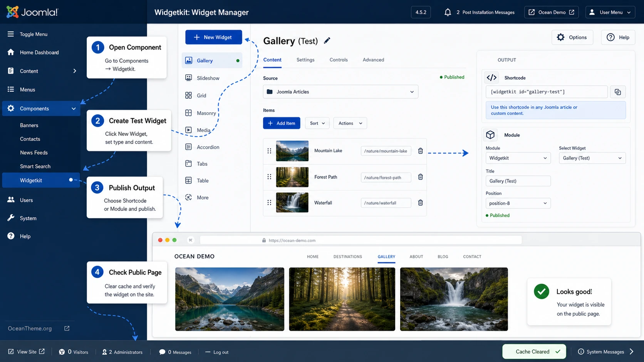Image resolution: width=644 pixels, height=362 pixels.
Task: Open Contacts under Components
Action: (x=30, y=139)
